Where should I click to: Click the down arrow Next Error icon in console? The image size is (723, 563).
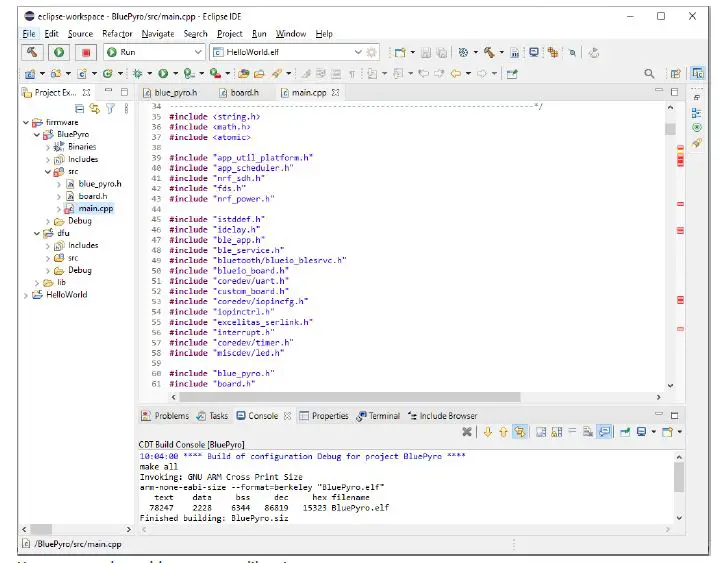(x=488, y=432)
